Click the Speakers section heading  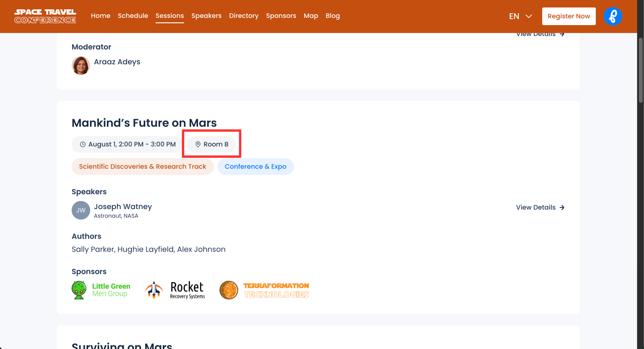coord(89,192)
